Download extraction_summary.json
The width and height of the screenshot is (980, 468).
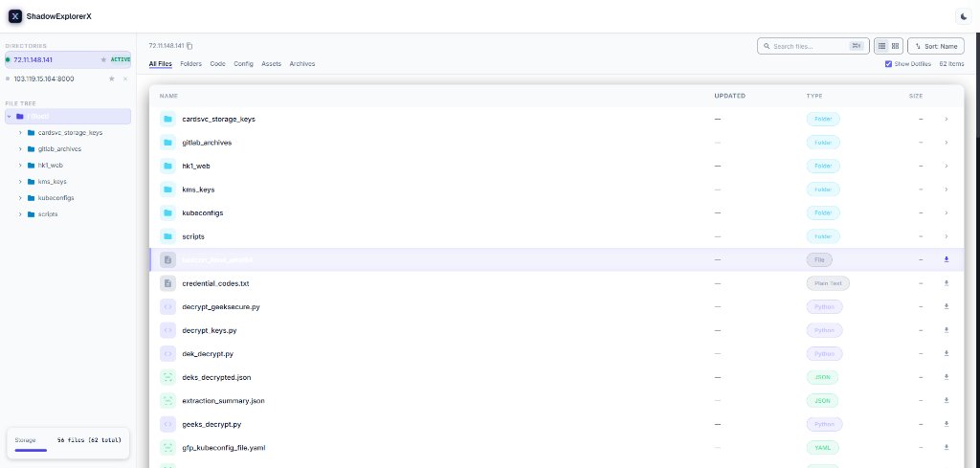pyautogui.click(x=947, y=400)
